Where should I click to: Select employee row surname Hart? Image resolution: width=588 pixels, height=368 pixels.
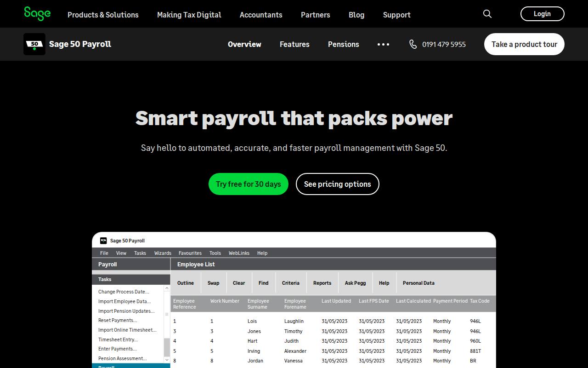click(253, 341)
